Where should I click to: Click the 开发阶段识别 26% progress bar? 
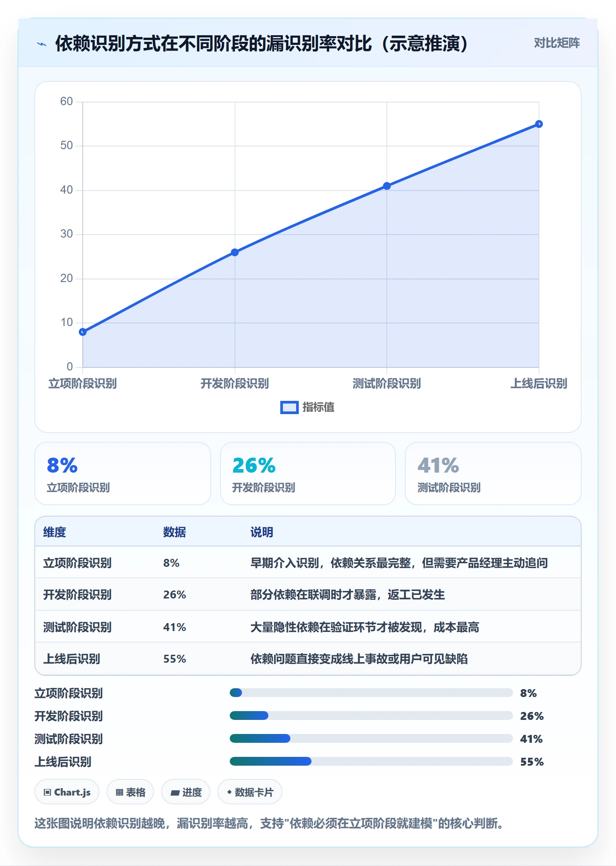pos(371,716)
